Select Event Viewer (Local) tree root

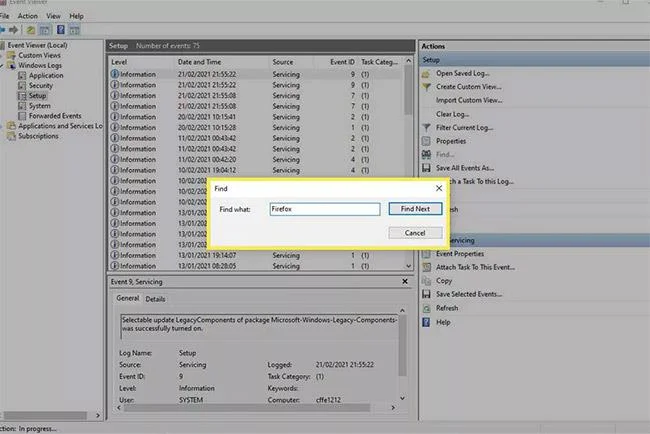pyautogui.click(x=37, y=45)
